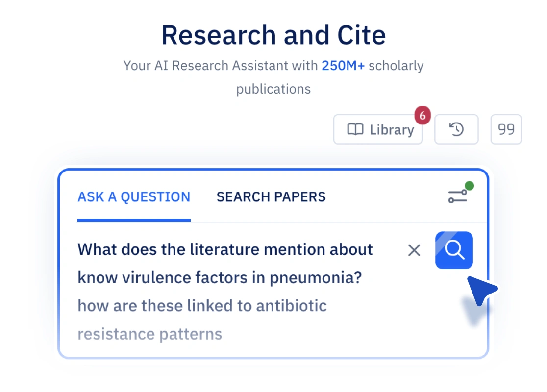This screenshot has width=547, height=392.
Task: Switch to the Ask a Question tab
Action: [134, 197]
